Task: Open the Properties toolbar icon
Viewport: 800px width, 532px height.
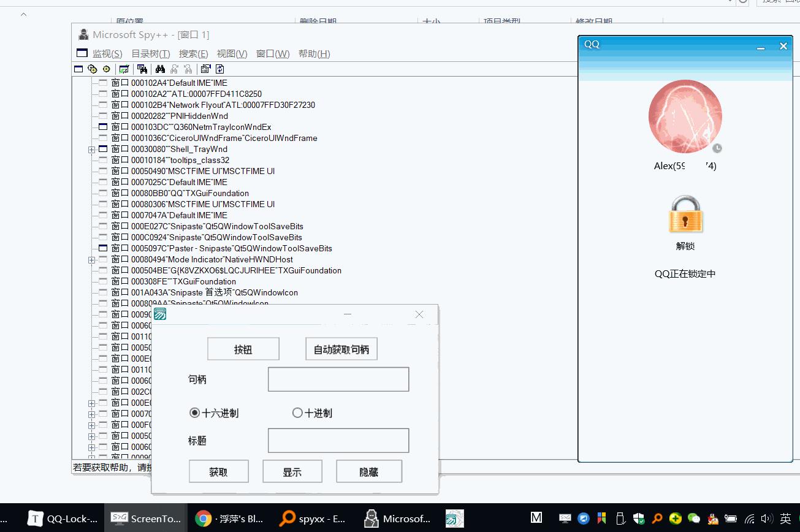Action: point(205,69)
